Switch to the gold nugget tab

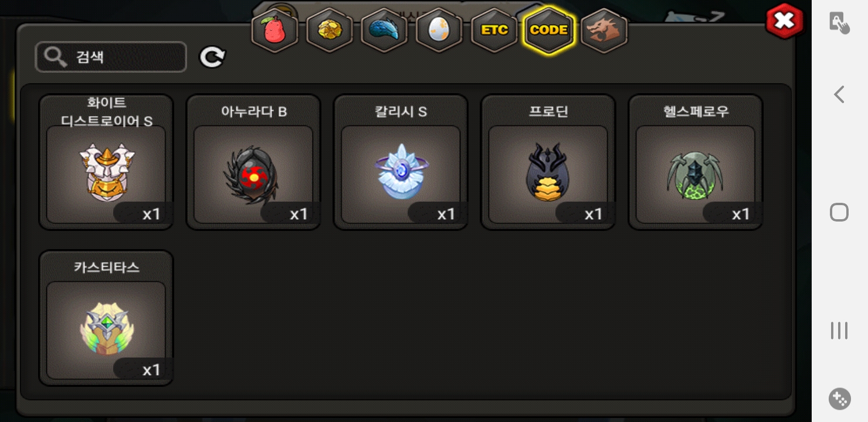pyautogui.click(x=330, y=30)
